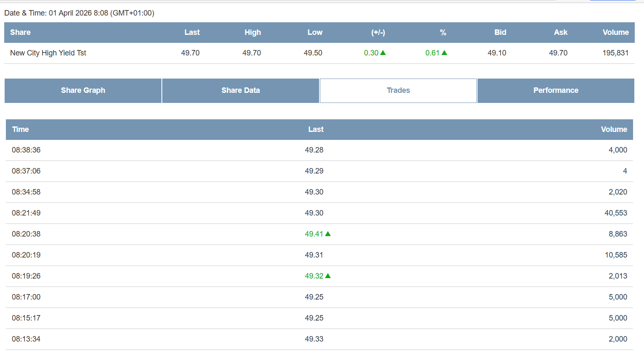Click the 49.10 bid price
The image size is (644, 355).
pos(497,53)
